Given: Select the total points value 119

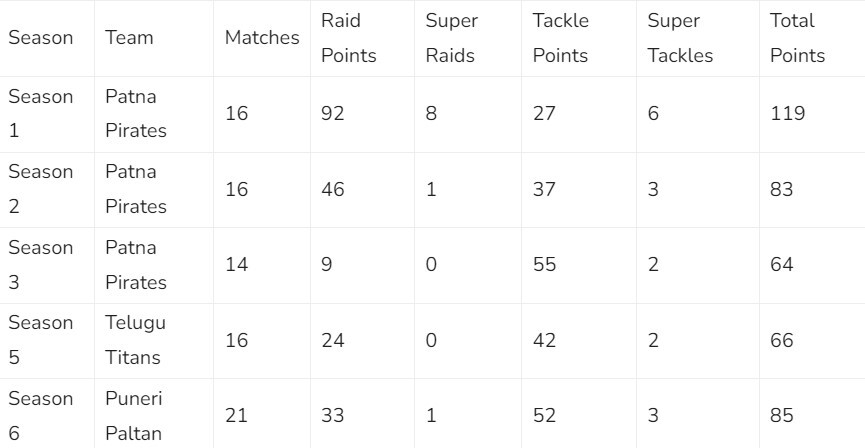Looking at the screenshot, I should tap(788, 114).
